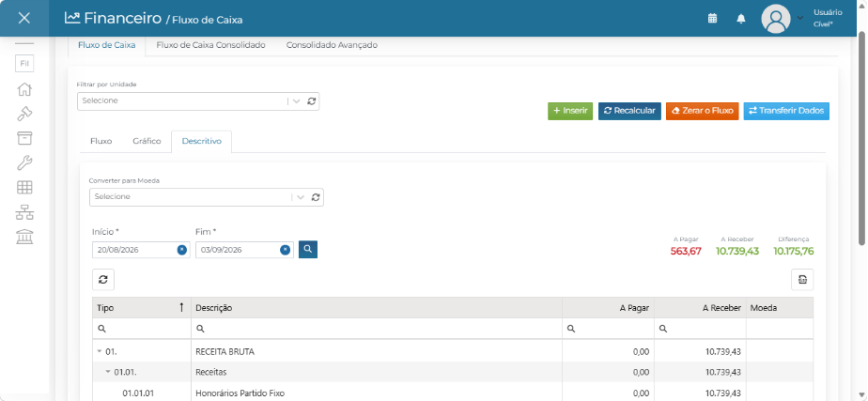Click the Moeda column header
This screenshot has width=868, height=401.
point(780,308)
